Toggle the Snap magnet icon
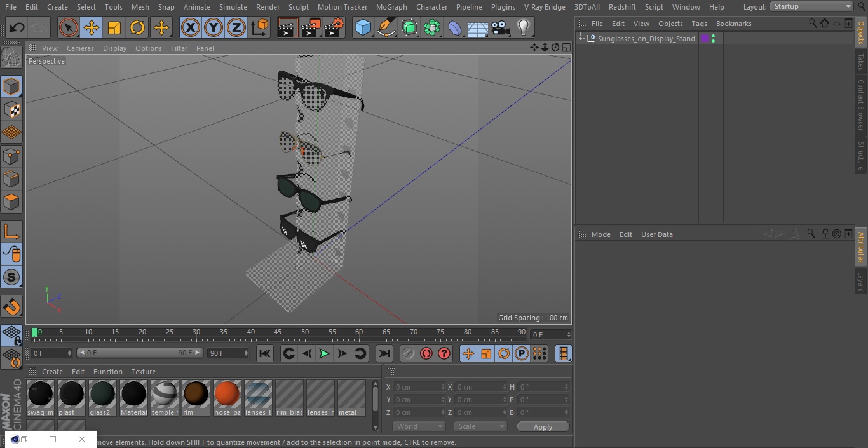 [11, 307]
